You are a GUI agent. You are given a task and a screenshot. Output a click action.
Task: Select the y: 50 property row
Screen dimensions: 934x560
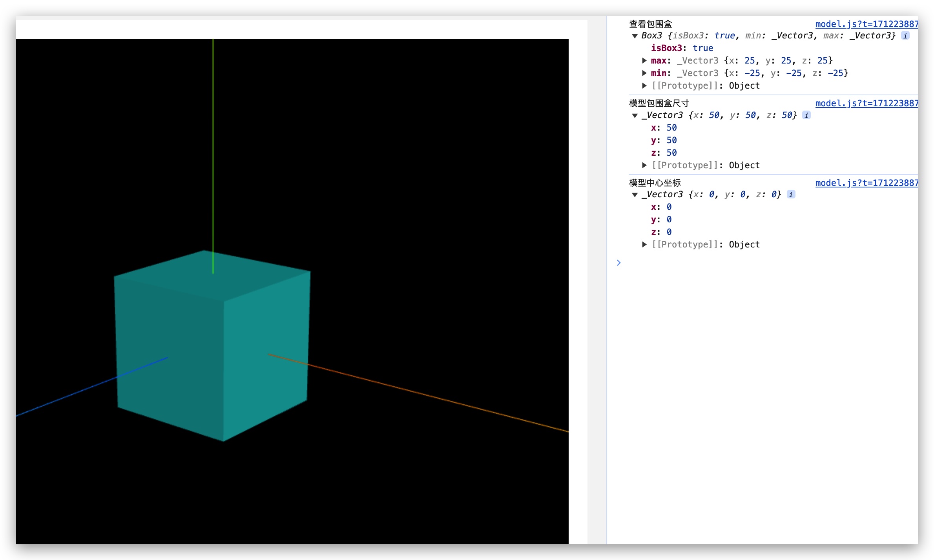point(664,140)
